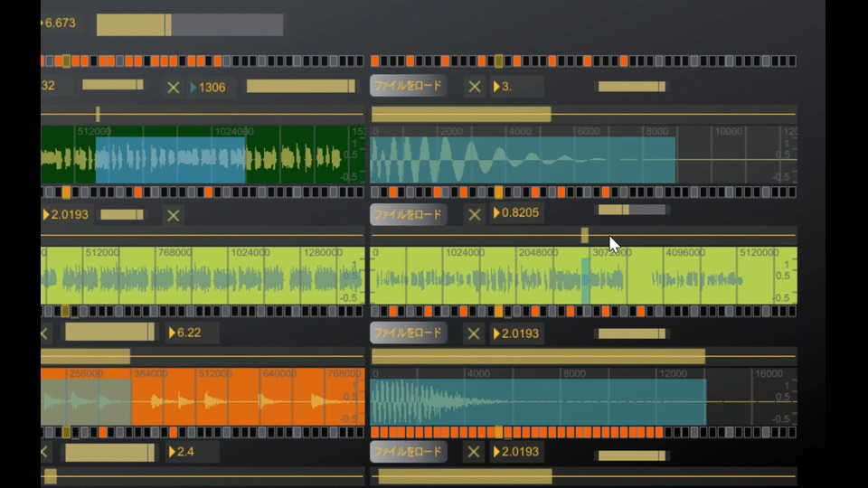Toggle the yellow cell in the step row above the 6.22 box

[66, 311]
